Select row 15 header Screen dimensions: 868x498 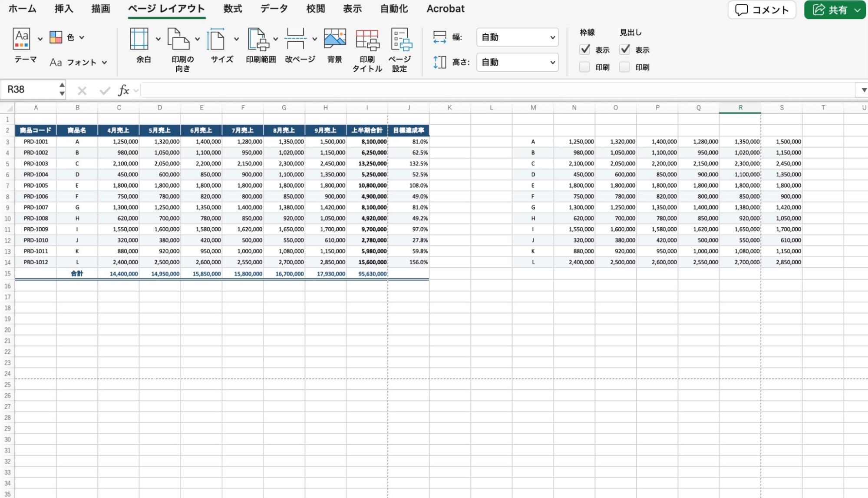tap(7, 274)
